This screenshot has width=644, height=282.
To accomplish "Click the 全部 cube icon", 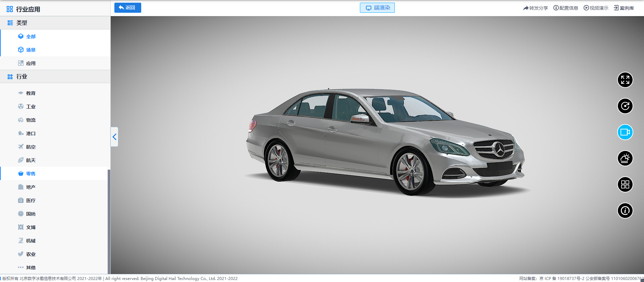I will [x=21, y=36].
